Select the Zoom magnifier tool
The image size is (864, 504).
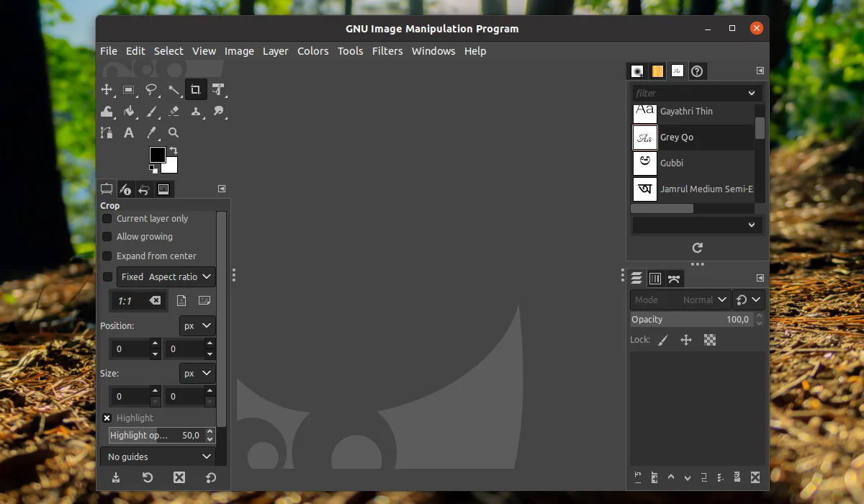[x=174, y=132]
